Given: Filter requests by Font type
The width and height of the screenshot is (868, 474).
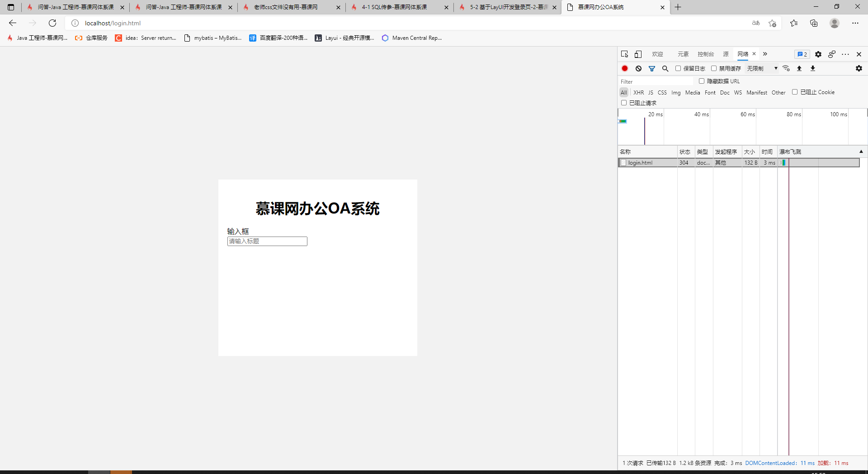Looking at the screenshot, I should pyautogui.click(x=710, y=92).
